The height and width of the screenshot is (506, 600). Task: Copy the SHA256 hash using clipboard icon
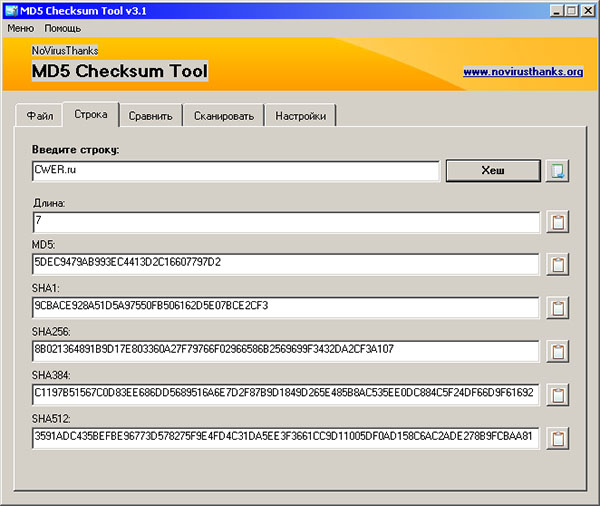point(558,351)
